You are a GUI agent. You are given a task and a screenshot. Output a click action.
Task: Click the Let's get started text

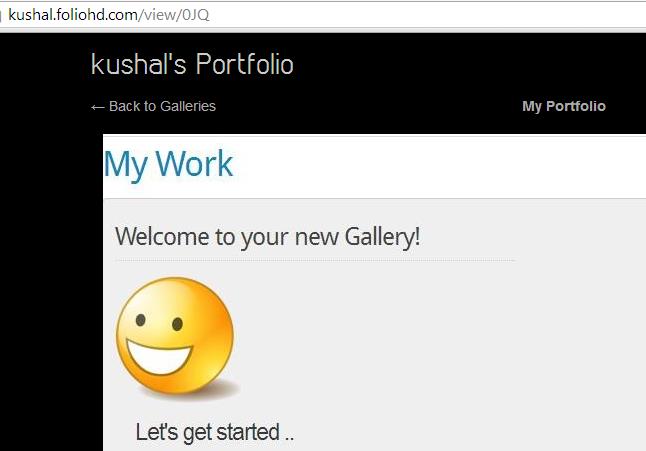[x=214, y=432]
